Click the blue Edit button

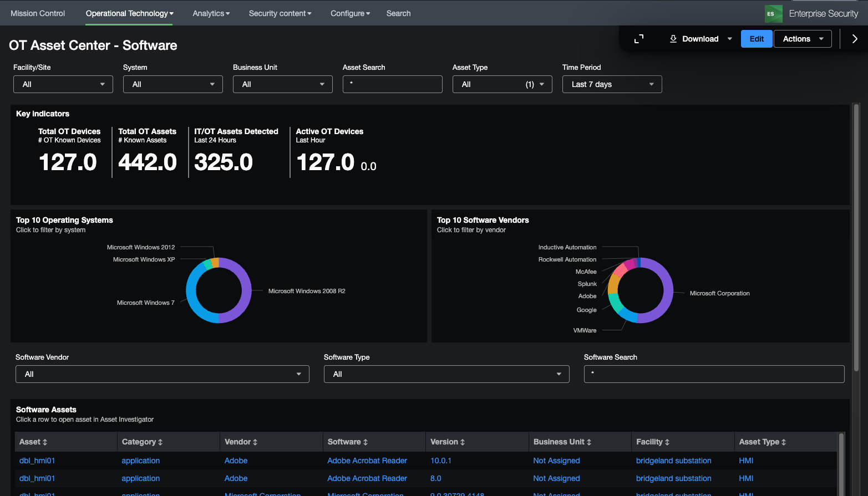coord(756,39)
